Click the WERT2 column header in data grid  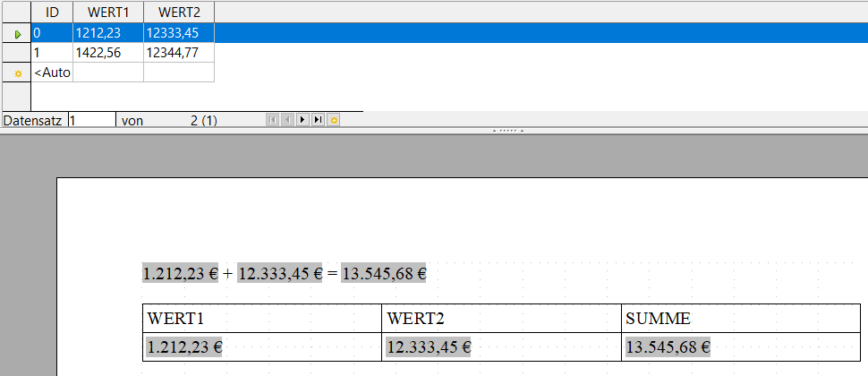click(179, 12)
